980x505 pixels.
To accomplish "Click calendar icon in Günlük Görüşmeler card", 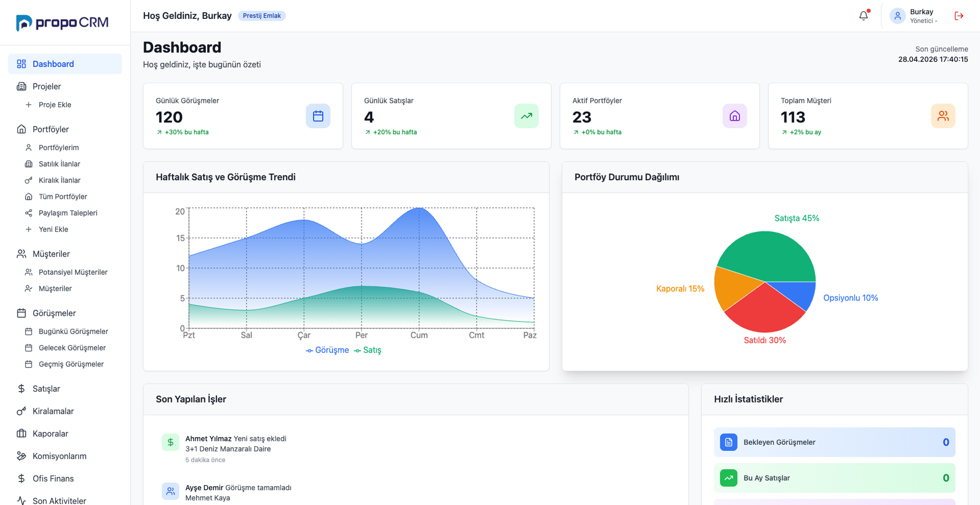I will tap(318, 116).
